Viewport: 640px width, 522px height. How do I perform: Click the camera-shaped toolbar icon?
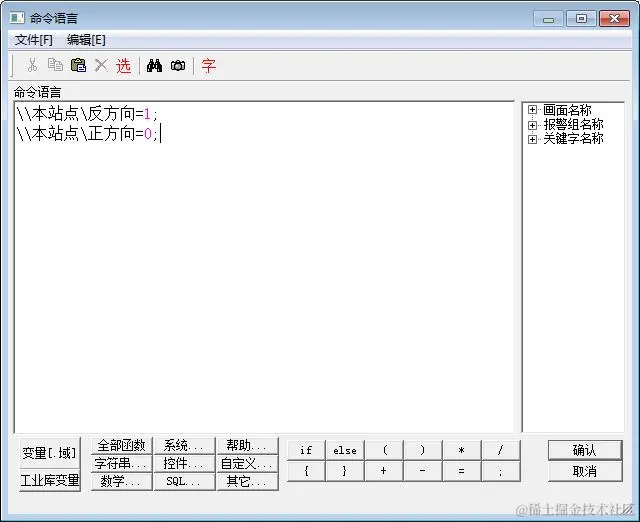pyautogui.click(x=178, y=65)
